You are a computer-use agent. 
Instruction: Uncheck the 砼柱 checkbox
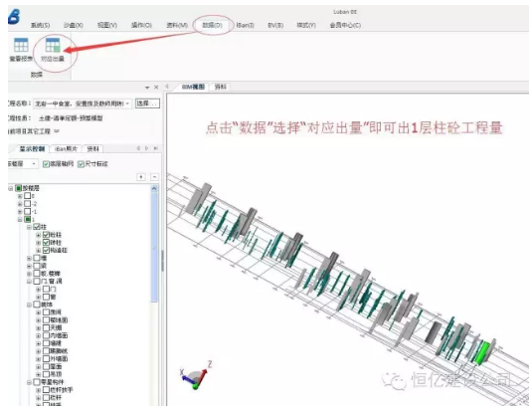(x=46, y=235)
